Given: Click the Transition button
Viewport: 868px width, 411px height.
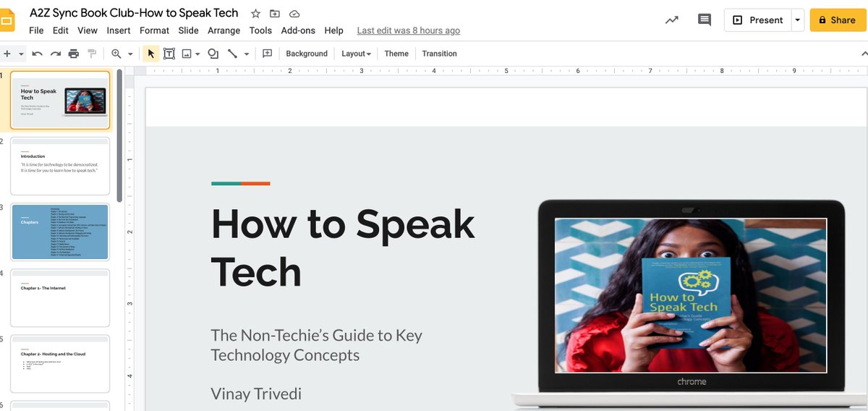Looking at the screenshot, I should pyautogui.click(x=440, y=54).
